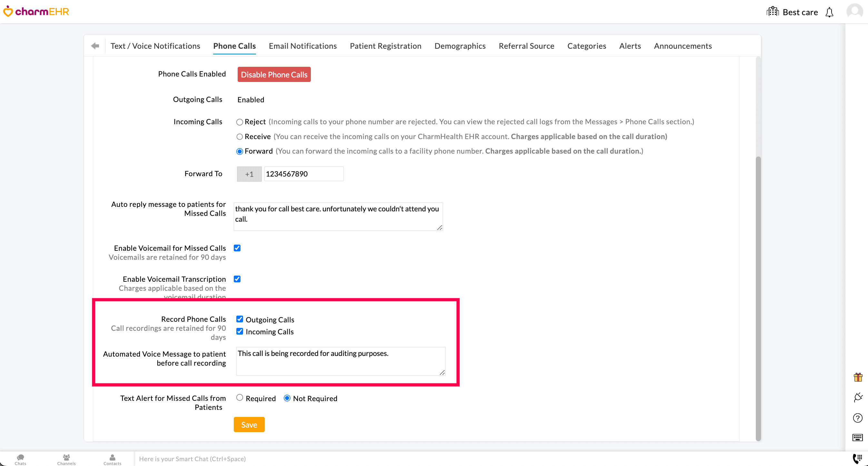Open notifications bell icon
868x466 pixels.
click(x=829, y=13)
